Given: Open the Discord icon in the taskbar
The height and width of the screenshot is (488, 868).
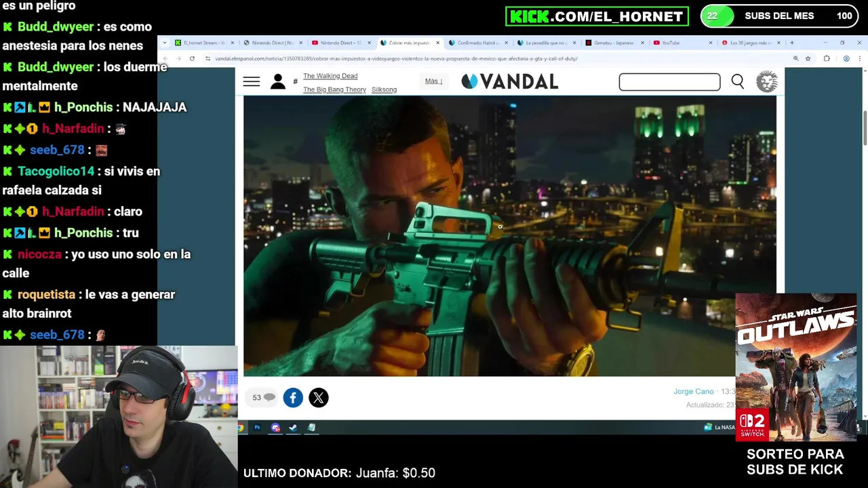Looking at the screenshot, I should pyautogui.click(x=275, y=428).
